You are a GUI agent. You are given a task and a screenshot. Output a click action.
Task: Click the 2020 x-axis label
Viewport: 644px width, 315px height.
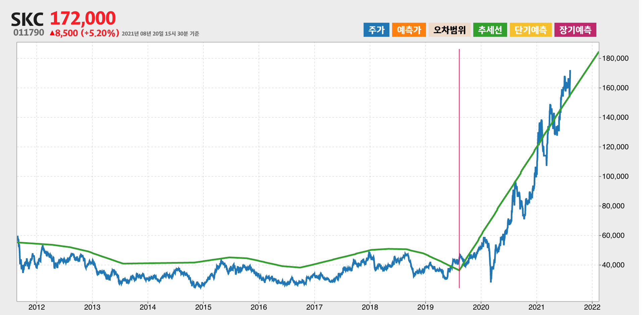481,307
